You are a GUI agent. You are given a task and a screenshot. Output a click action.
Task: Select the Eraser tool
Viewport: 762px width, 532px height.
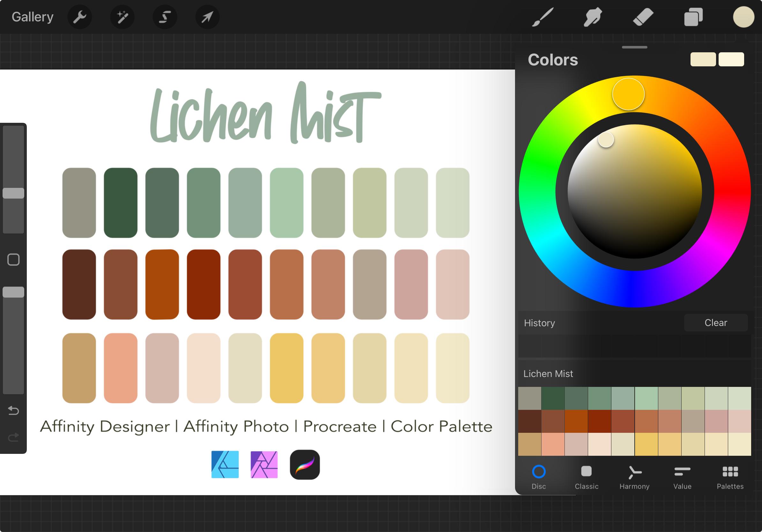click(643, 17)
